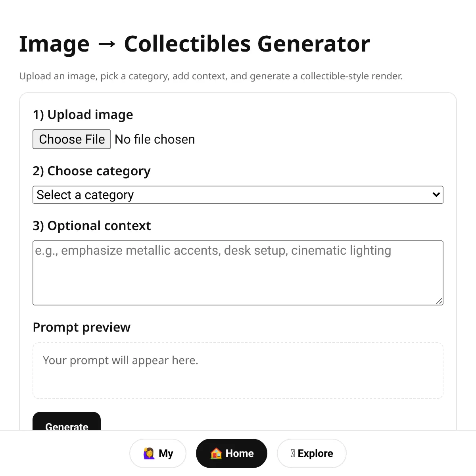Click the "3) Optional context" heading
476x476 pixels.
(x=92, y=226)
